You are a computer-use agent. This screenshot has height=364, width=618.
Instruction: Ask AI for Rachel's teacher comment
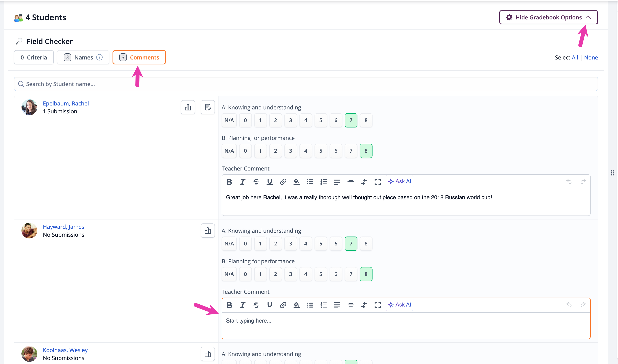[x=399, y=182]
